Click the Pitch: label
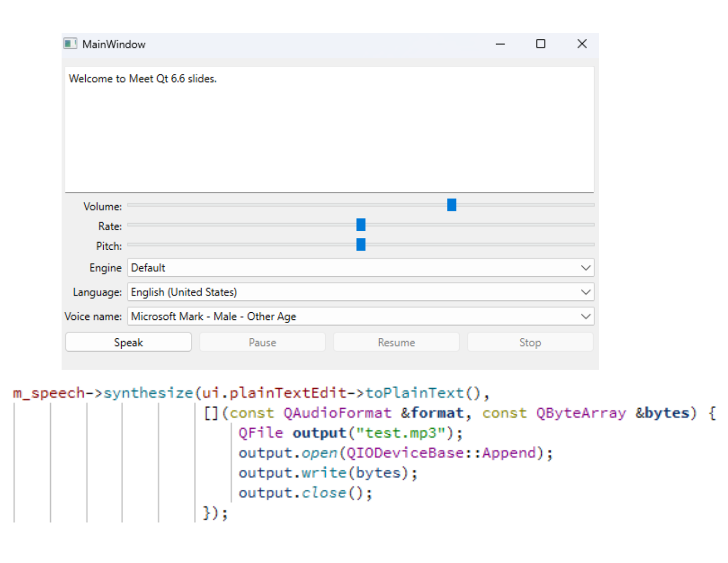728x563 pixels. (109, 246)
